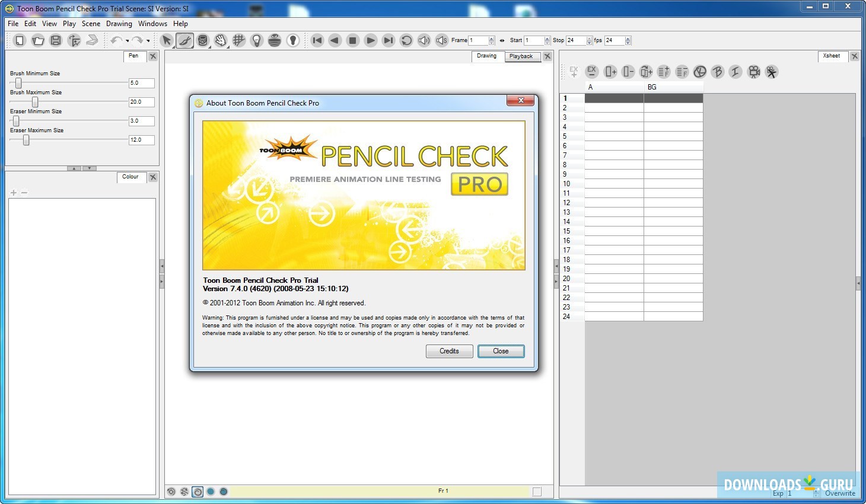Select the arrow Select tool
The height and width of the screenshot is (504, 866).
[167, 40]
